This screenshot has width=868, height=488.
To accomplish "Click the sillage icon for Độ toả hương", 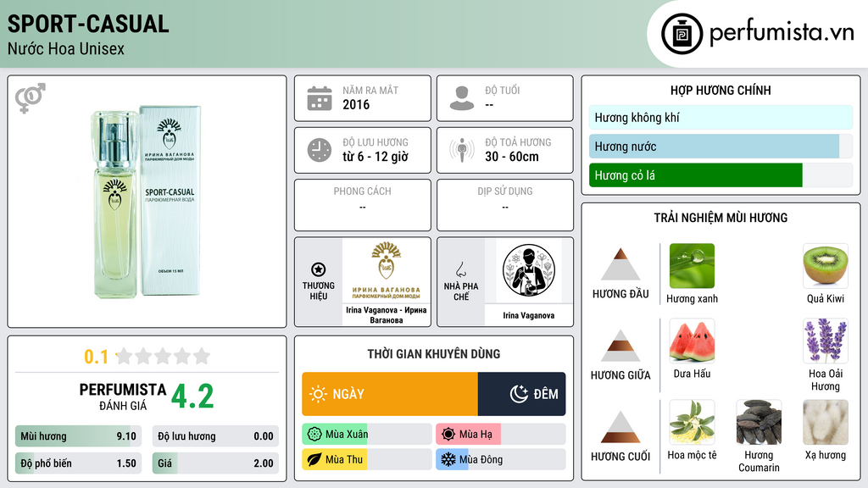I will coord(462,150).
